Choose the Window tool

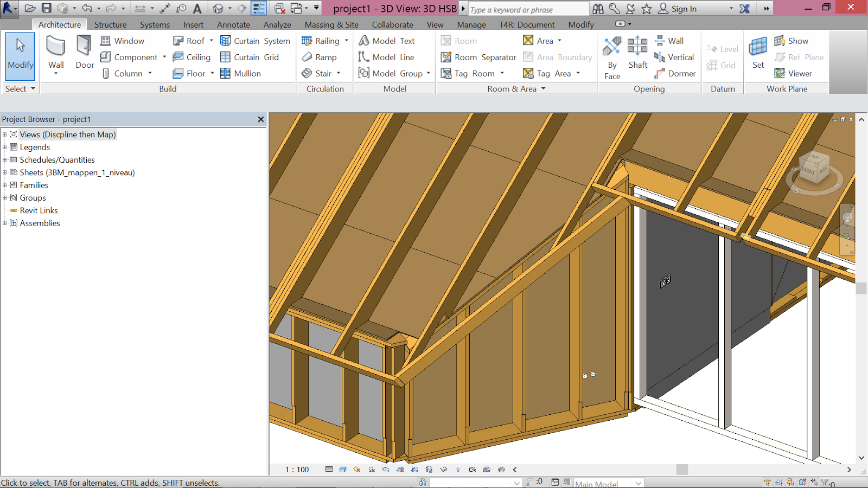(122, 41)
